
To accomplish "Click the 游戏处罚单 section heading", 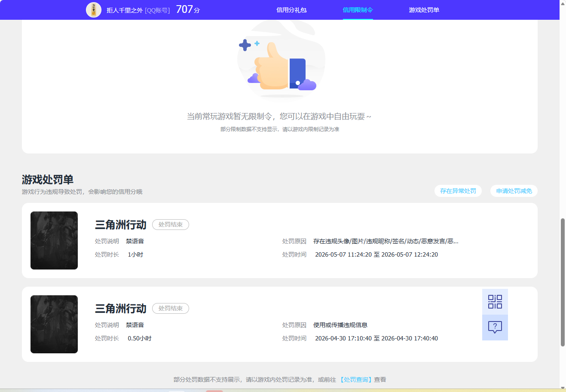I will (48, 179).
